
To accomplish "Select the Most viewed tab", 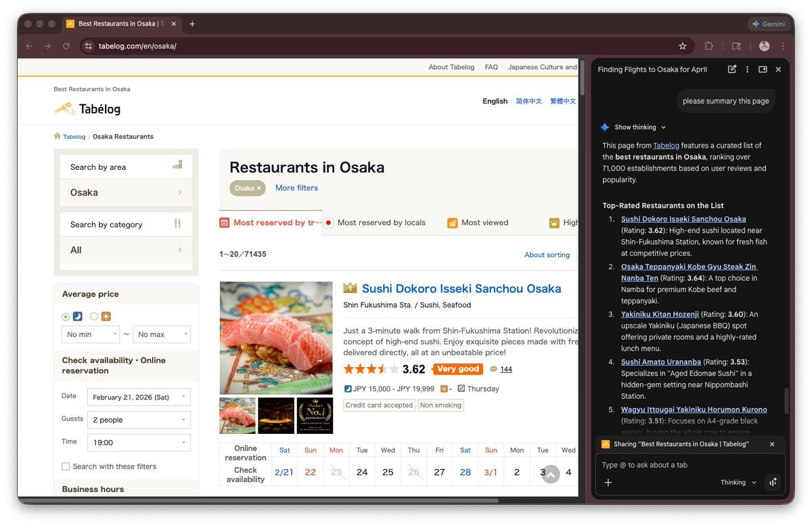I will click(478, 223).
